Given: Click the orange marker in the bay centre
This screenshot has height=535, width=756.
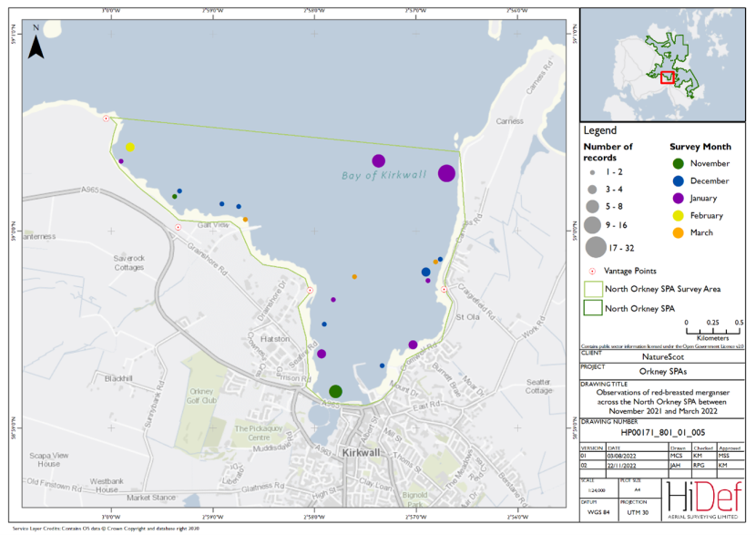Looking at the screenshot, I should (x=354, y=277).
